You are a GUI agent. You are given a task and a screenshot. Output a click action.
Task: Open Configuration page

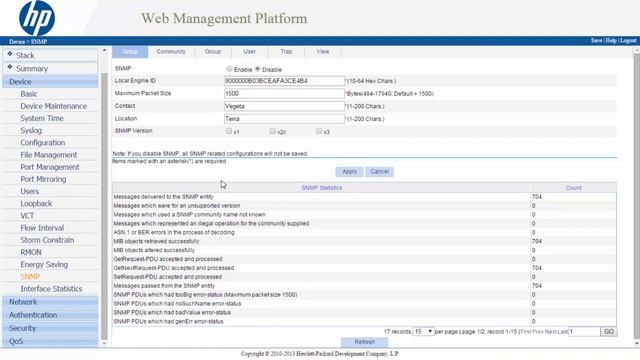tap(42, 143)
